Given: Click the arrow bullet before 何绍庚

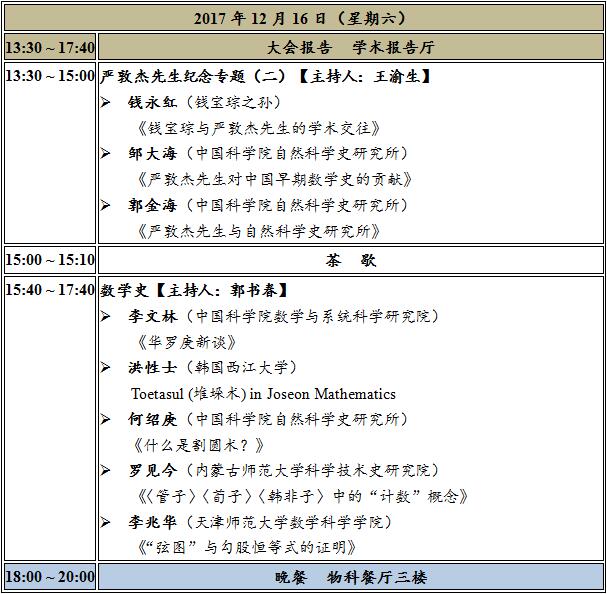Looking at the screenshot, I should [106, 419].
